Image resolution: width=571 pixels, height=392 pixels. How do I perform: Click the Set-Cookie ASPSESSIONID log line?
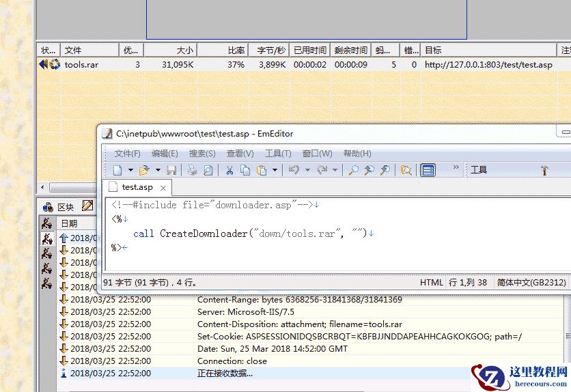click(x=359, y=337)
